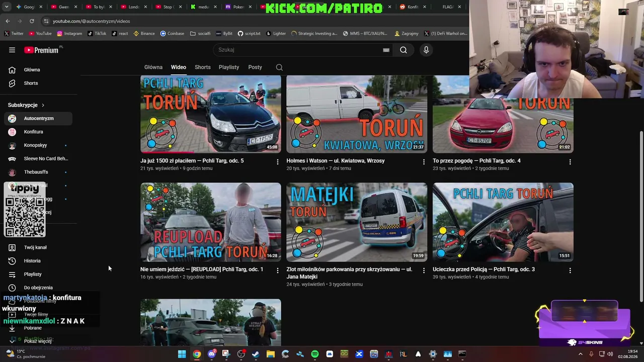Screen dimensions: 644x362
Task: Open options menu for 'Ja już 1500 zł płaciłem'
Action: pyautogui.click(x=277, y=162)
